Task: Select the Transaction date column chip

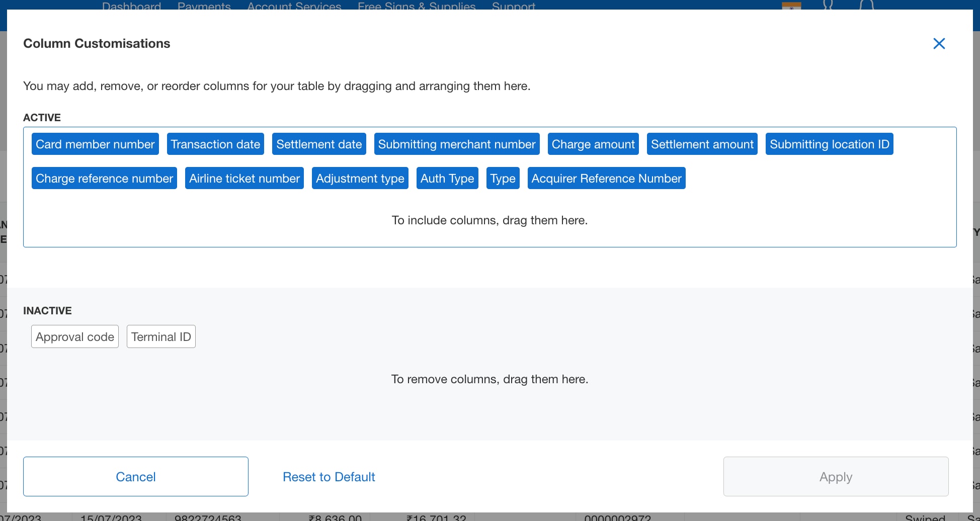Action: click(x=215, y=144)
